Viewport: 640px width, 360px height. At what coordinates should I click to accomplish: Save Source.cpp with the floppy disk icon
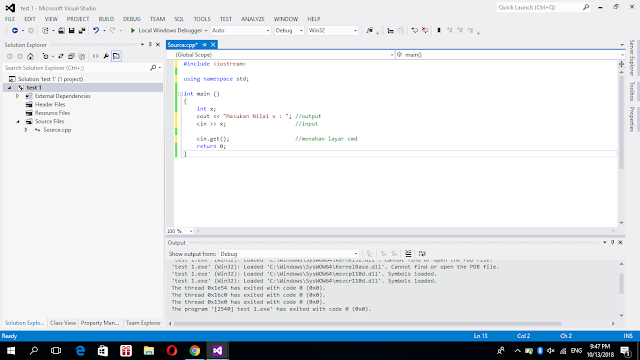point(71,31)
